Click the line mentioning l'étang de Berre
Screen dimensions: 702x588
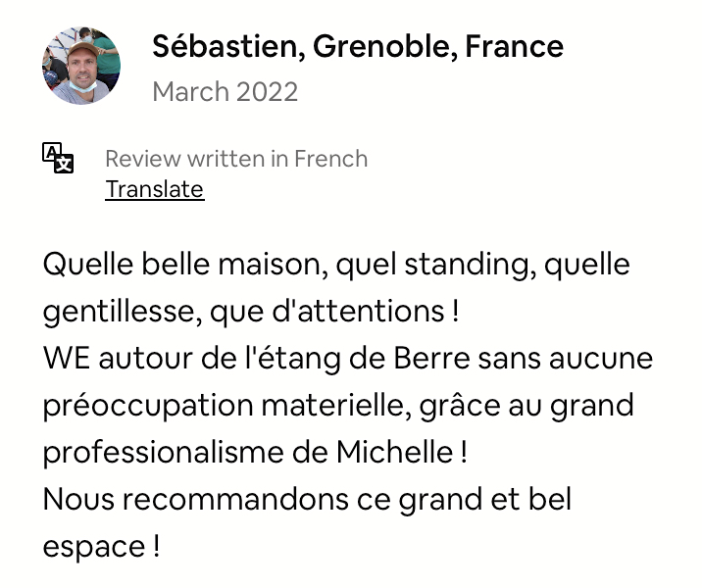click(x=348, y=359)
